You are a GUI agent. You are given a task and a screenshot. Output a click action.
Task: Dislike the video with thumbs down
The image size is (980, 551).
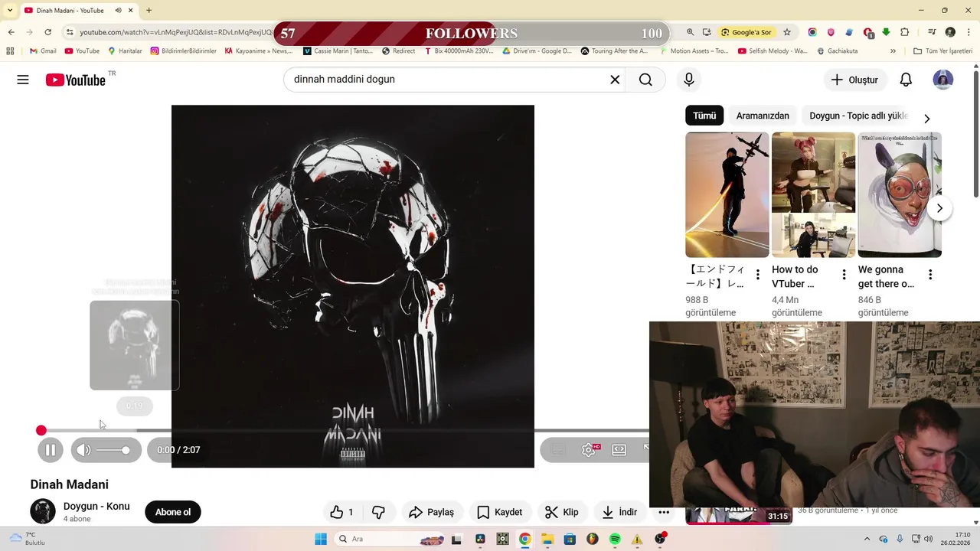tap(379, 512)
